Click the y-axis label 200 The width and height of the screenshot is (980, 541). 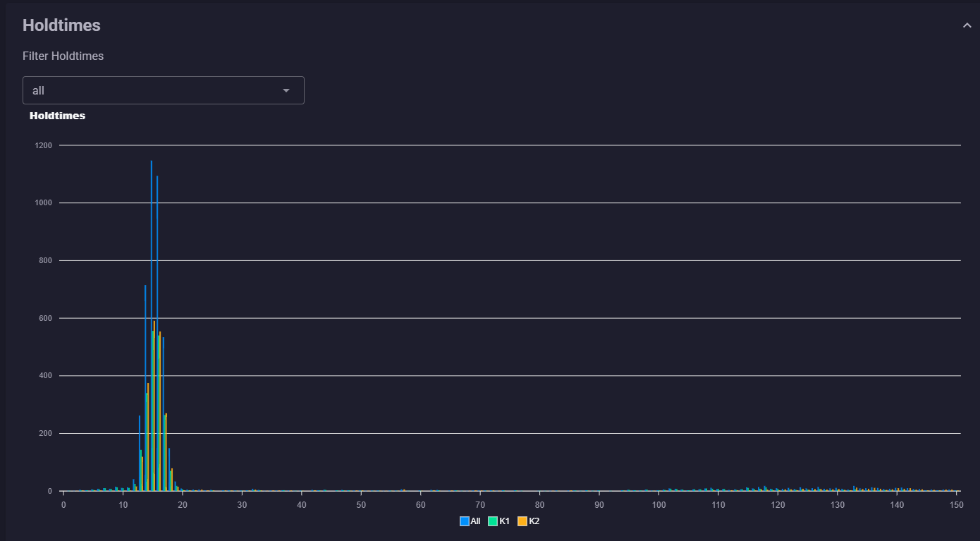pos(47,434)
